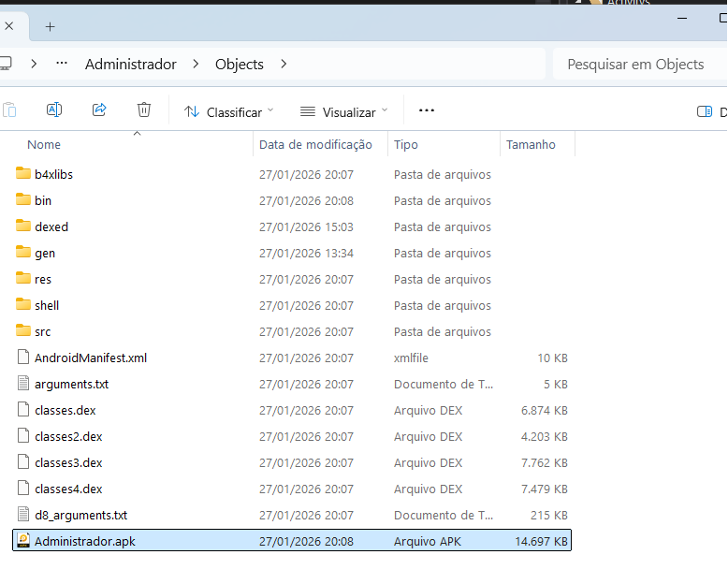Click the classes4.dex file icon
The height and width of the screenshot is (584, 728).
tap(23, 488)
